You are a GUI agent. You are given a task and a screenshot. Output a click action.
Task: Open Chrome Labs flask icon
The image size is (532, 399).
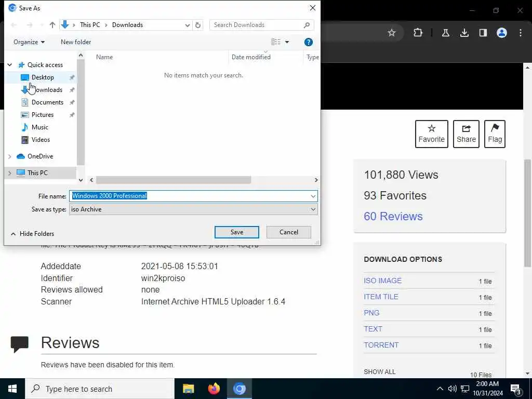[446, 33]
